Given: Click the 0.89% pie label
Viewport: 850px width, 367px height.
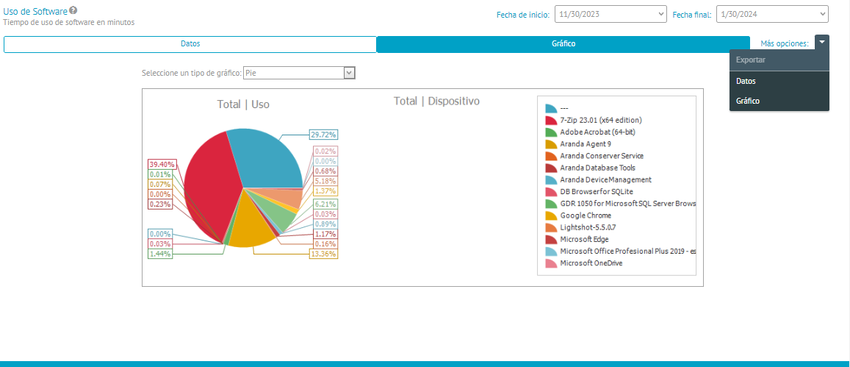Looking at the screenshot, I should [x=325, y=224].
